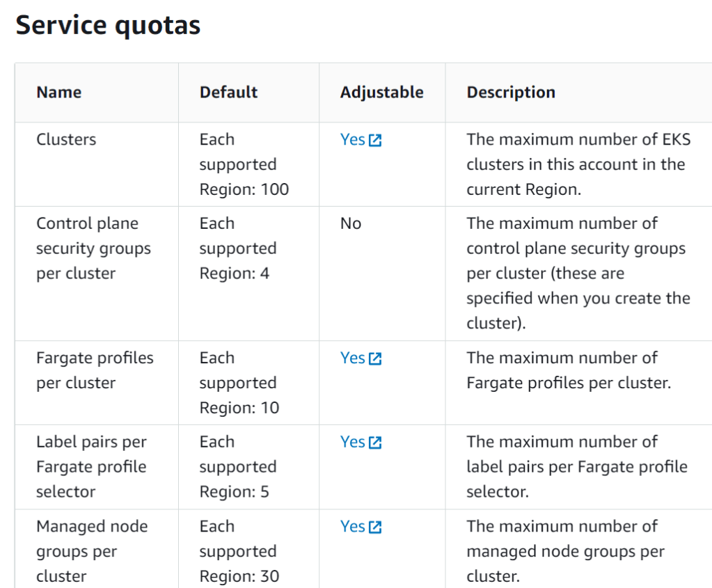Viewport: 712px width, 588px height.
Task: Open the Yes link for Clusters quota
Action: 353,140
